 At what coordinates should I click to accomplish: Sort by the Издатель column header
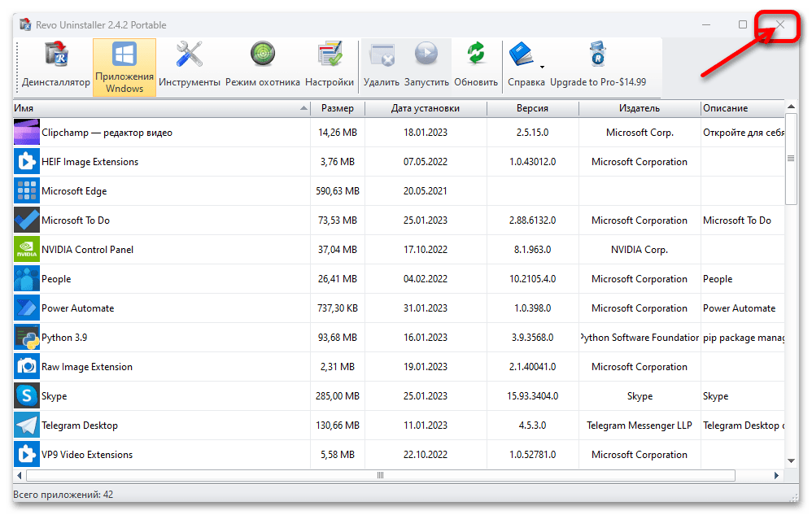[x=639, y=108]
